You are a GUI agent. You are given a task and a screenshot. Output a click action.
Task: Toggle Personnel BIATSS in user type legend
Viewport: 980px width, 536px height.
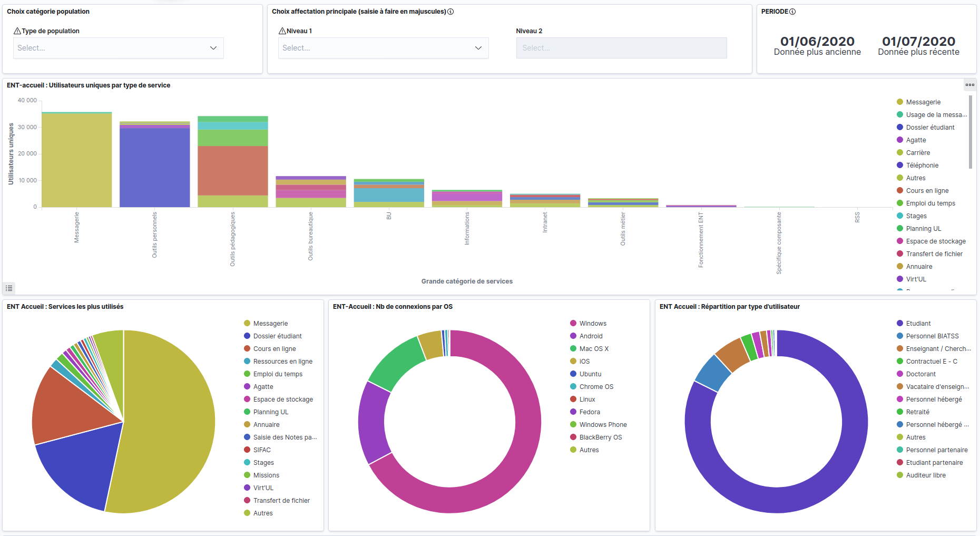pos(932,336)
